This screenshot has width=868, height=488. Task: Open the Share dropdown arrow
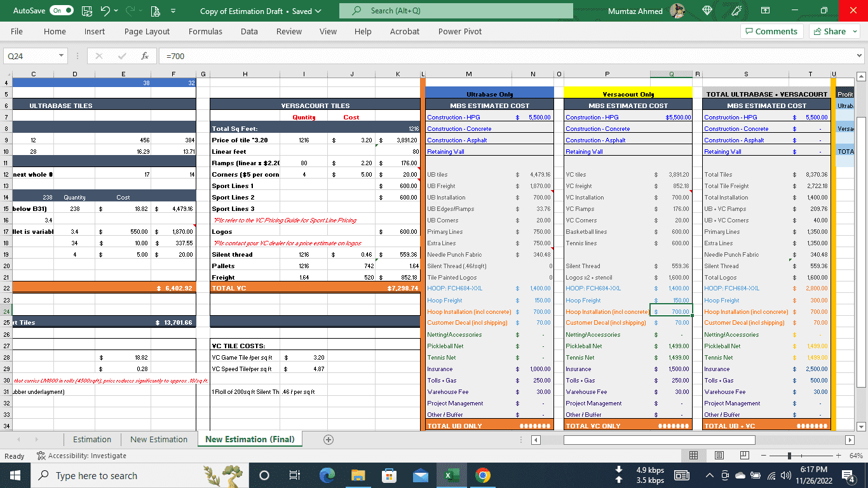tap(855, 31)
